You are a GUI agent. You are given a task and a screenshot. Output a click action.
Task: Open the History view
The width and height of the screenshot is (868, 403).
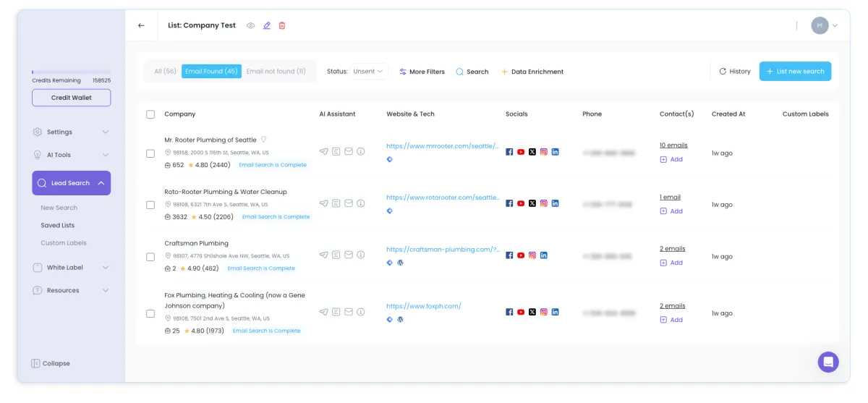coord(734,72)
